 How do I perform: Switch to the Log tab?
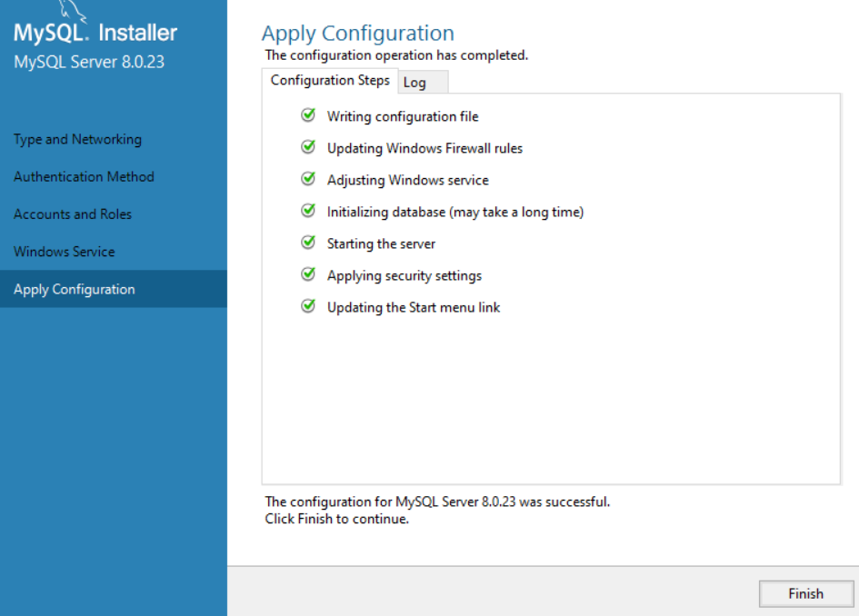423,82
